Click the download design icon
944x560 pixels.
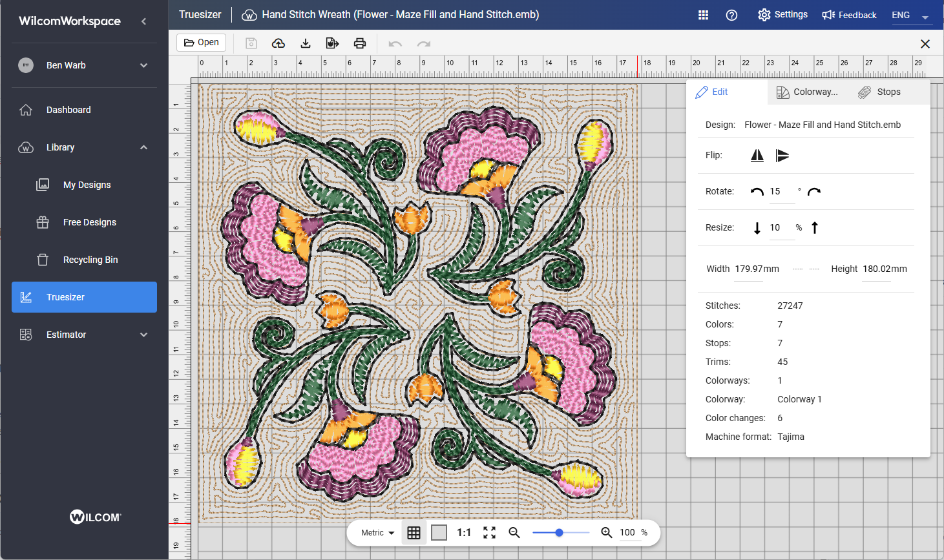click(x=306, y=43)
